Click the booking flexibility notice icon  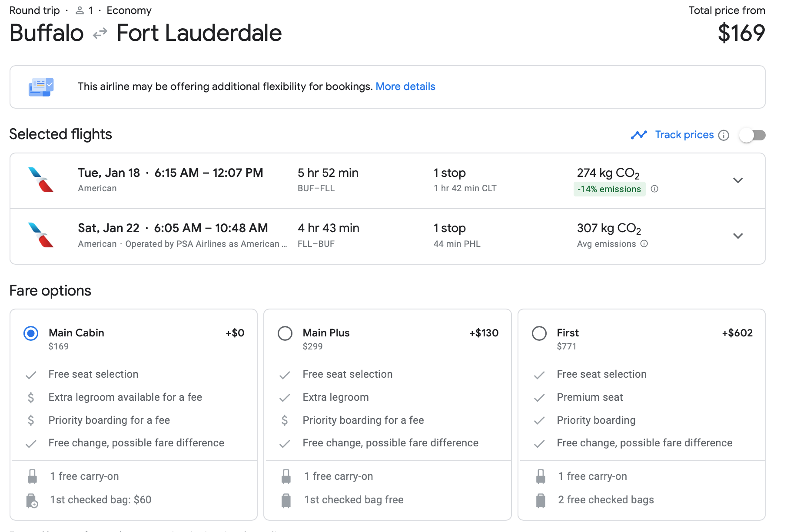41,87
